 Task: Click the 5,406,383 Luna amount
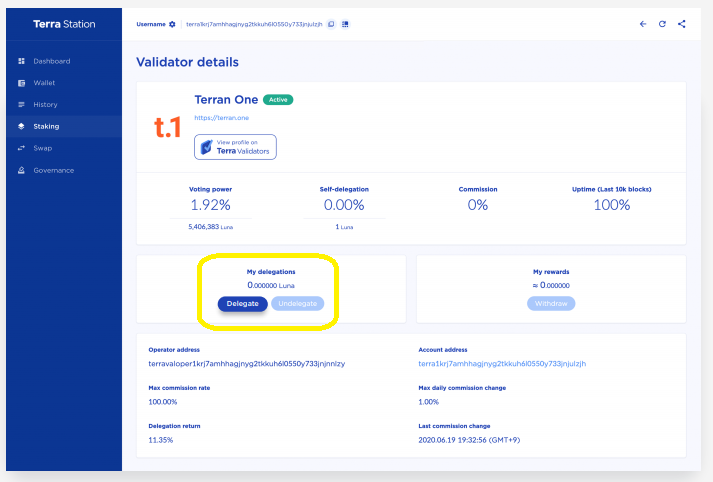211,227
